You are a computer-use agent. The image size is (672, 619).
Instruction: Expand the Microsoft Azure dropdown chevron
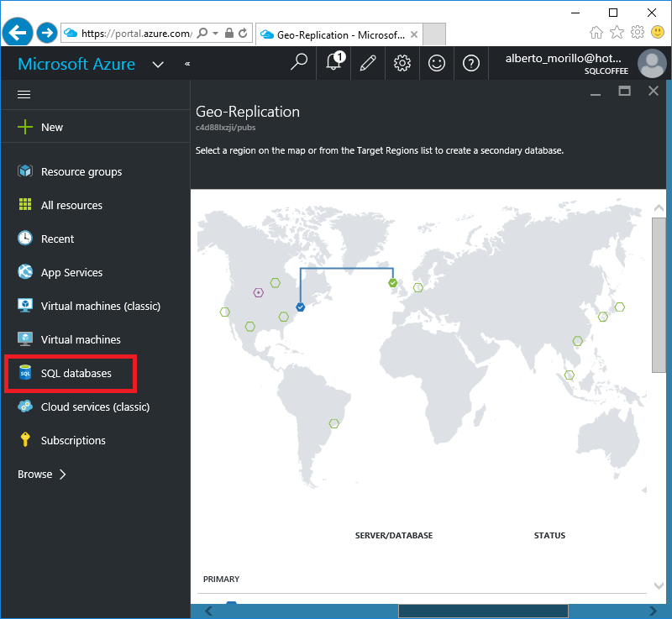(x=158, y=65)
